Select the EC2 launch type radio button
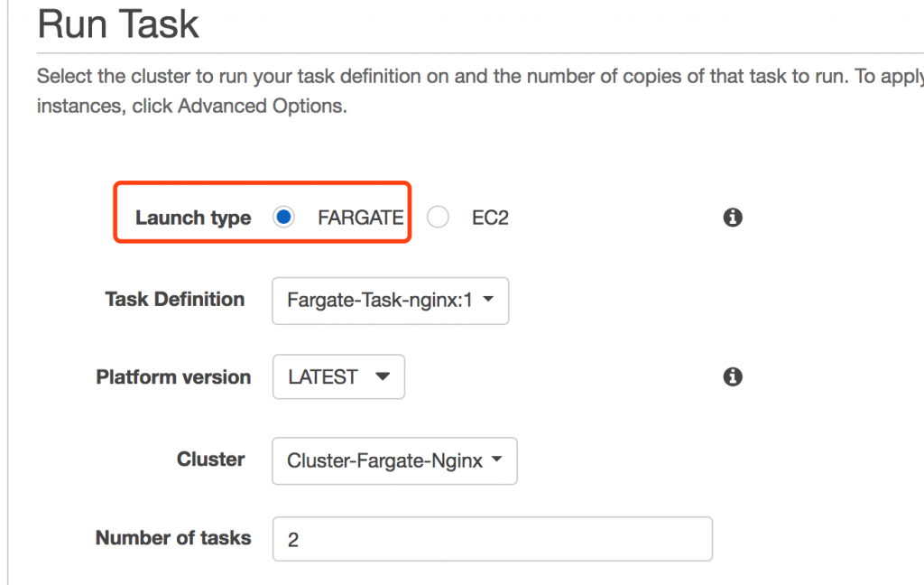 point(438,218)
